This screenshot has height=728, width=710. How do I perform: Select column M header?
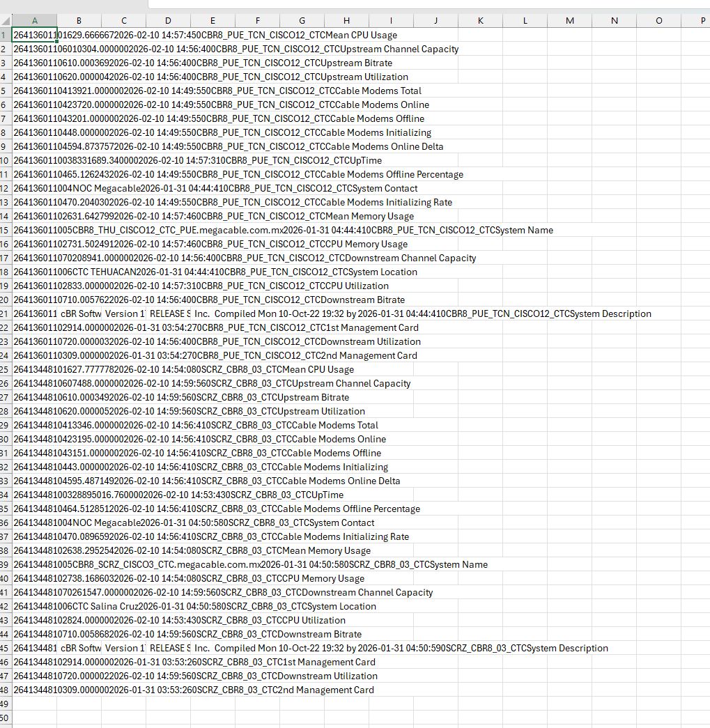[x=569, y=21]
